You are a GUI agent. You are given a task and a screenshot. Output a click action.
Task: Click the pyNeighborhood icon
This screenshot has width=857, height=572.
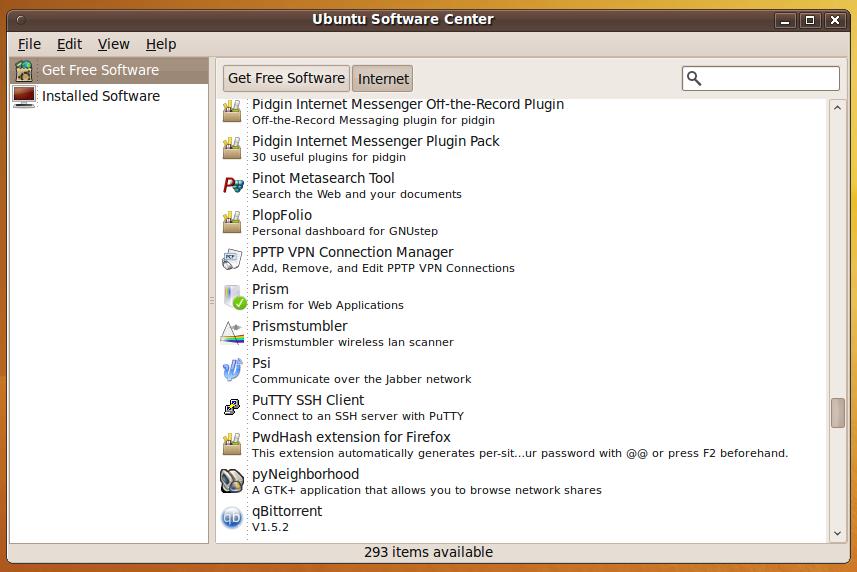click(232, 481)
